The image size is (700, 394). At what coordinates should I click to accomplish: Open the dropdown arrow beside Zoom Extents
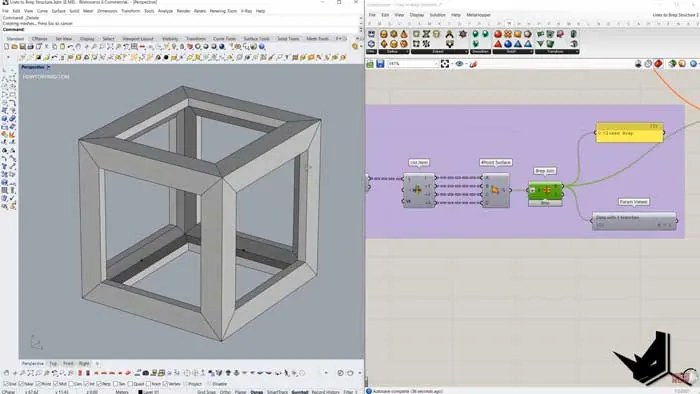point(451,64)
